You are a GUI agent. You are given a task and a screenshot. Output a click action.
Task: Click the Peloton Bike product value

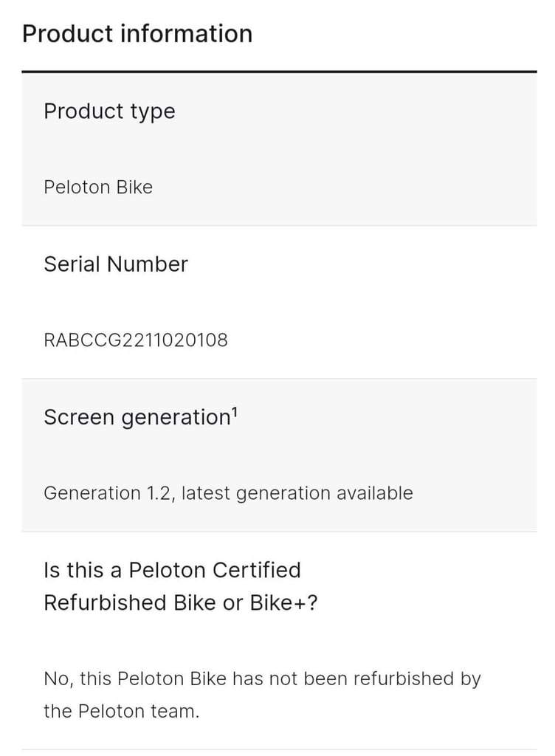tap(98, 187)
